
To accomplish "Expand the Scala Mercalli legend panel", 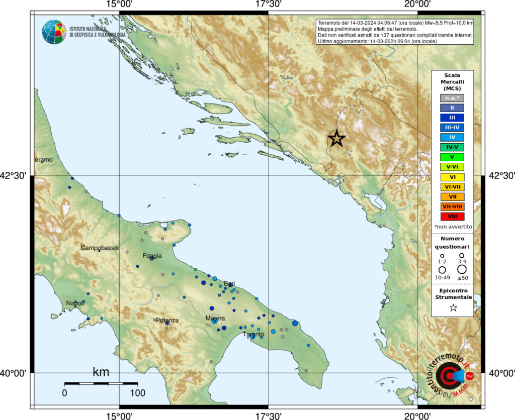I will click(x=452, y=80).
